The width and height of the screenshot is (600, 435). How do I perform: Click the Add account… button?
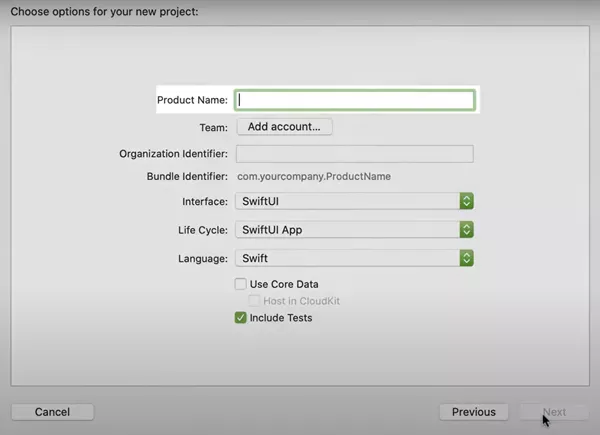[284, 127]
